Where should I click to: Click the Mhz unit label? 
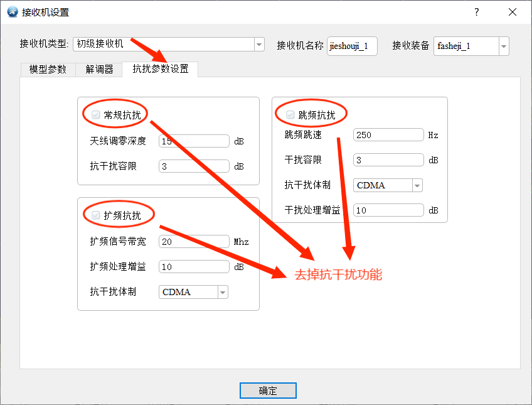pos(242,242)
